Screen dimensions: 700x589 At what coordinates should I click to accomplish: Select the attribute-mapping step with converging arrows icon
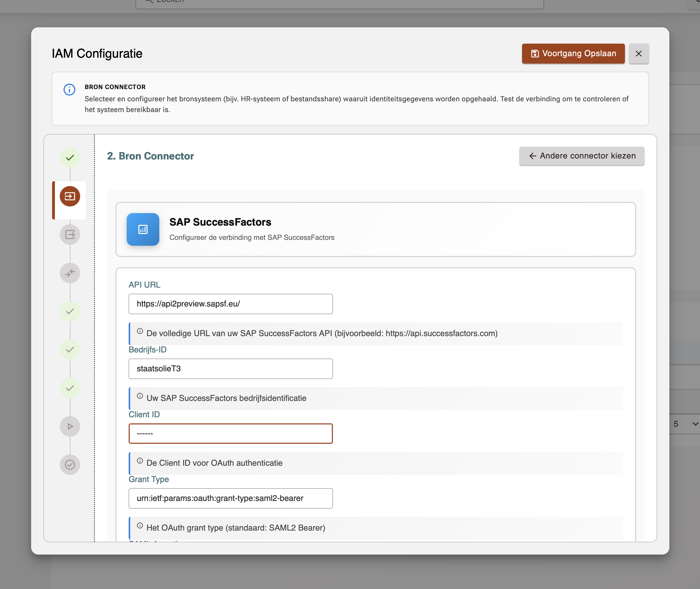coord(70,273)
